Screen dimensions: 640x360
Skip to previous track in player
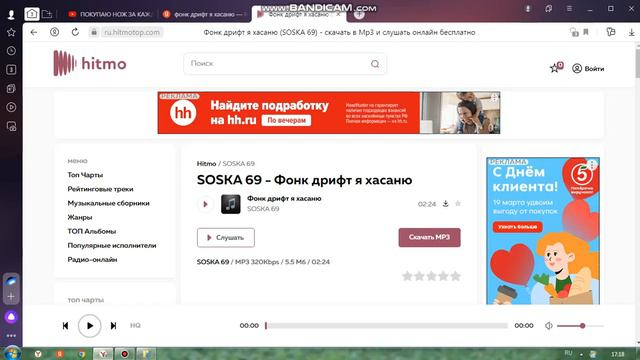(x=65, y=325)
